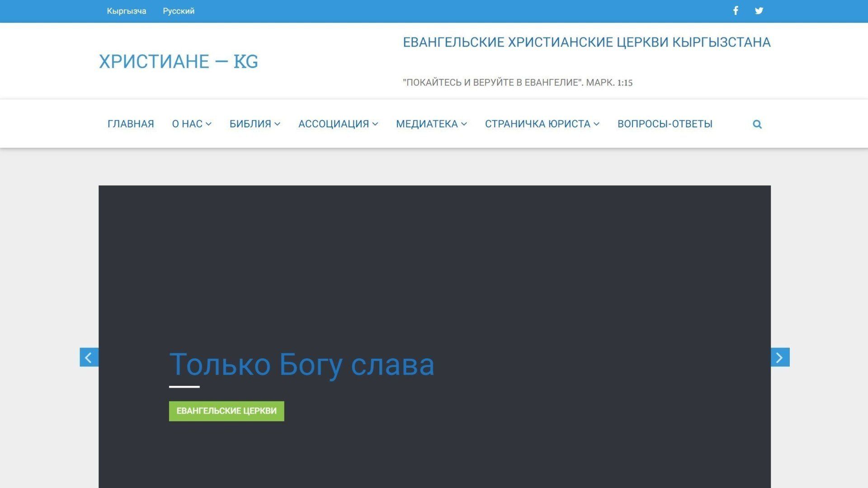Go to previous slide arrow
Screen dimensions: 868x488
[x=89, y=357]
